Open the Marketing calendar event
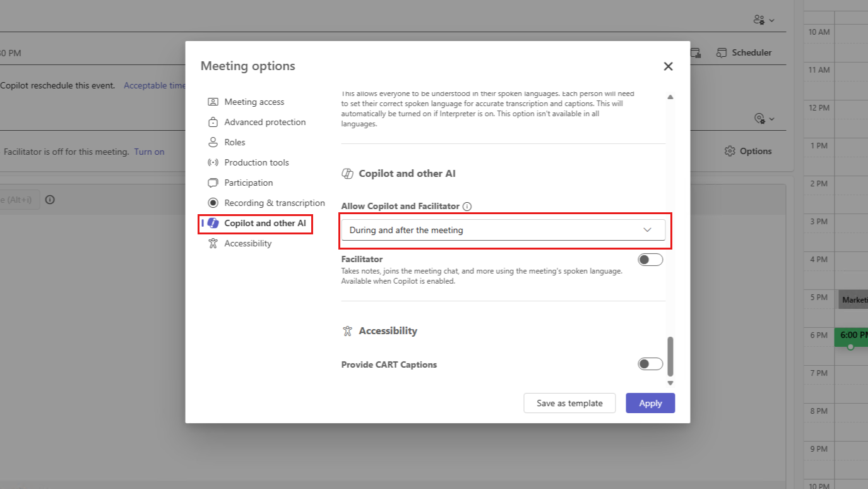Image resolution: width=868 pixels, height=489 pixels. 853,299
